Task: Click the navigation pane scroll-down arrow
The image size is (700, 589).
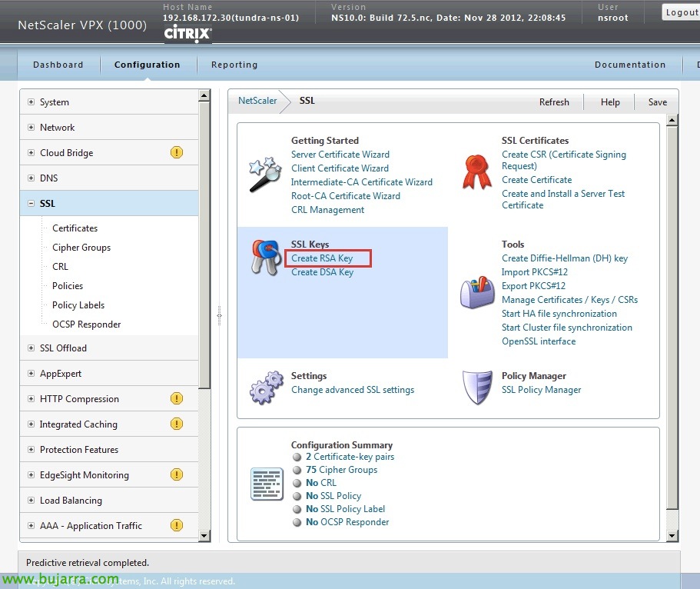Action: [x=204, y=536]
